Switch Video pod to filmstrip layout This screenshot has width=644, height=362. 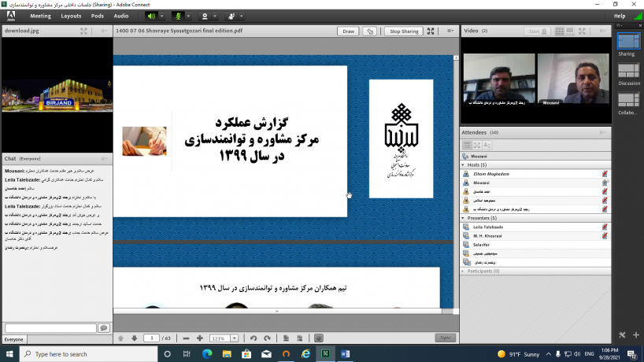(x=570, y=31)
